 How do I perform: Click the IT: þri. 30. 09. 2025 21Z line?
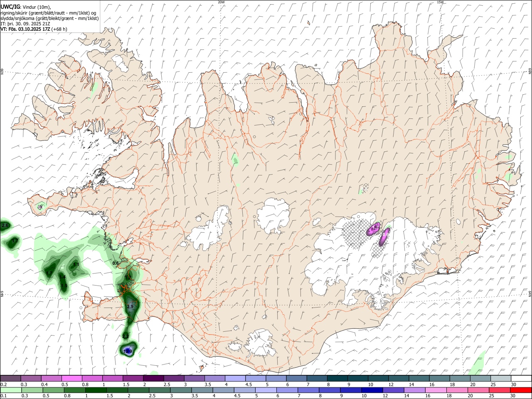point(25,24)
